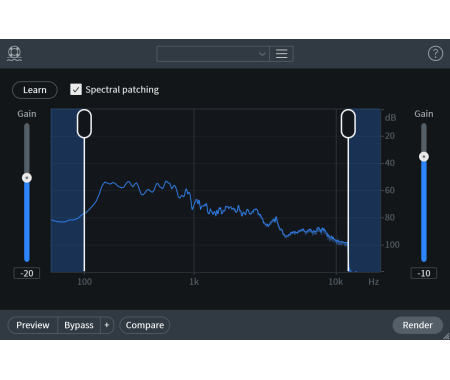
Task: Click the right high-frequency Gain slider knob
Action: pos(424,157)
